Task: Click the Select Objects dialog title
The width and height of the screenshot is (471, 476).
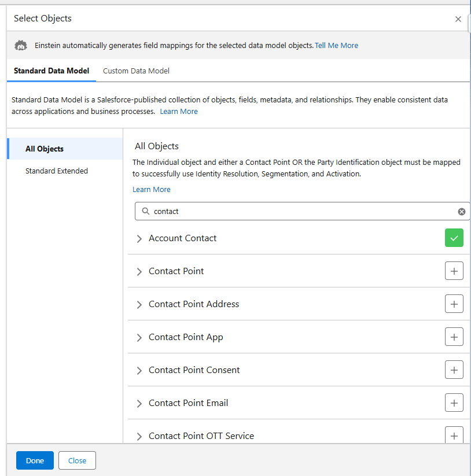Action: tap(43, 19)
